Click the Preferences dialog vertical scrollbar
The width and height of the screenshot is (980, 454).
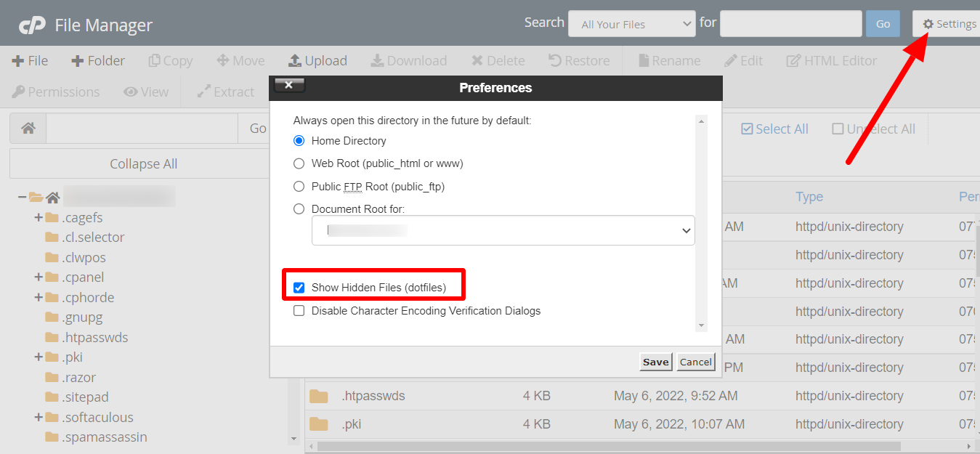(701, 223)
